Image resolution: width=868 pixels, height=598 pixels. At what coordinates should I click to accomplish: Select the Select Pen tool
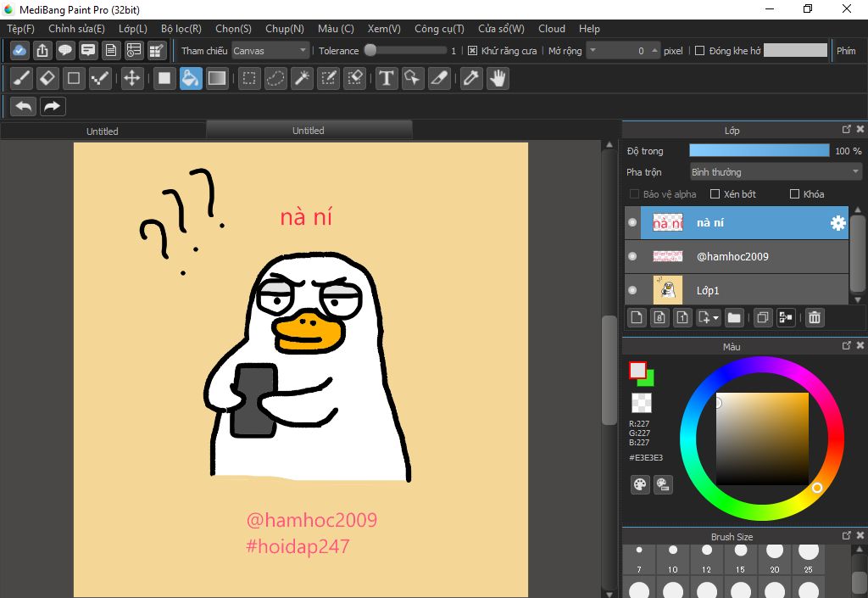pyautogui.click(x=328, y=78)
